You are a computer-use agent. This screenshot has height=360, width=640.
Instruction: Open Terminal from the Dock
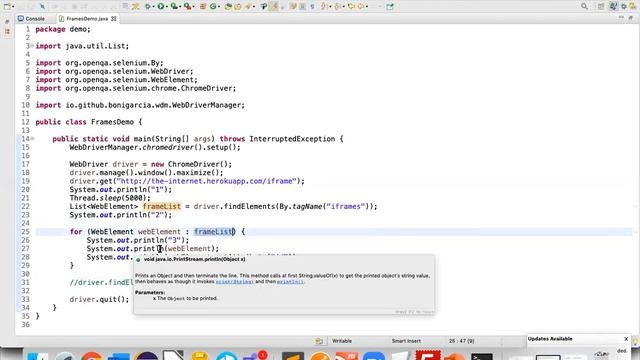(482, 356)
